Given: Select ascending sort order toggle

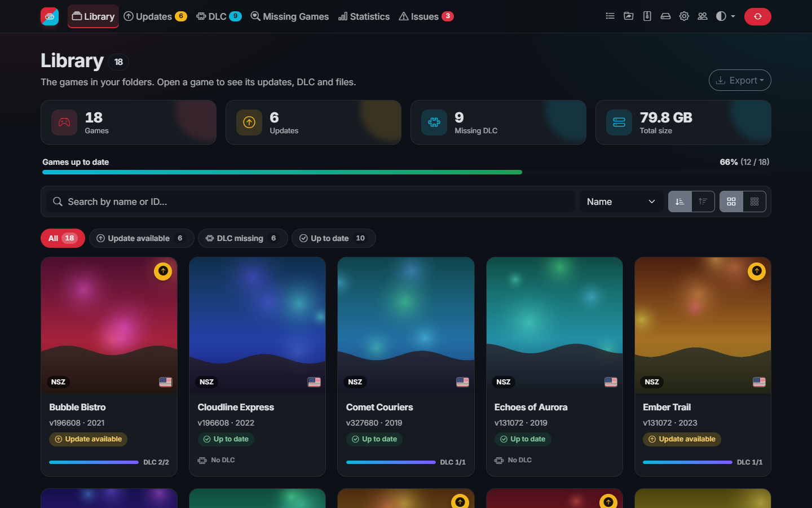Looking at the screenshot, I should tap(680, 202).
